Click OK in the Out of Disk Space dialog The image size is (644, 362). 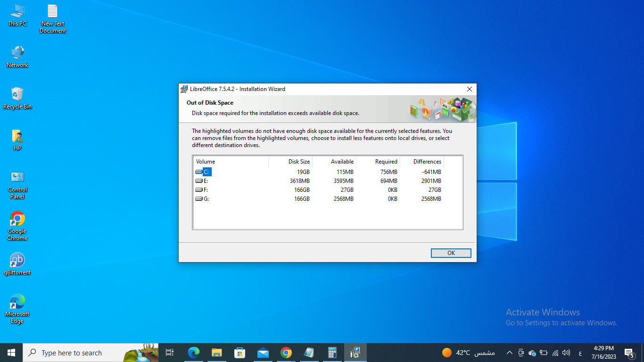click(451, 253)
